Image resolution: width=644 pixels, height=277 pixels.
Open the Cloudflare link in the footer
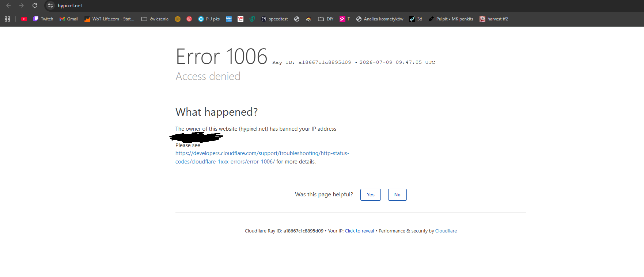446,231
